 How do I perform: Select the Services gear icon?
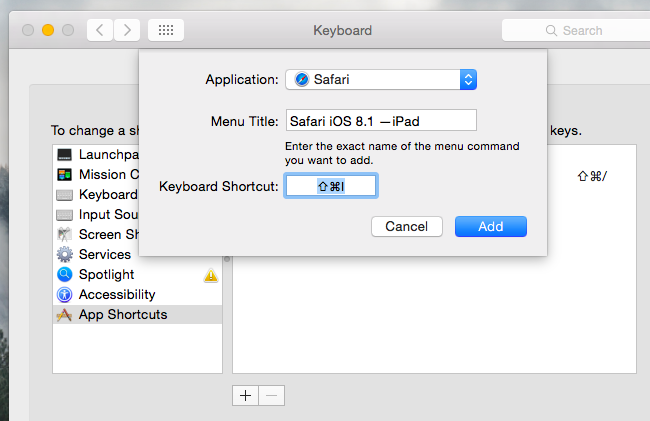[64, 254]
